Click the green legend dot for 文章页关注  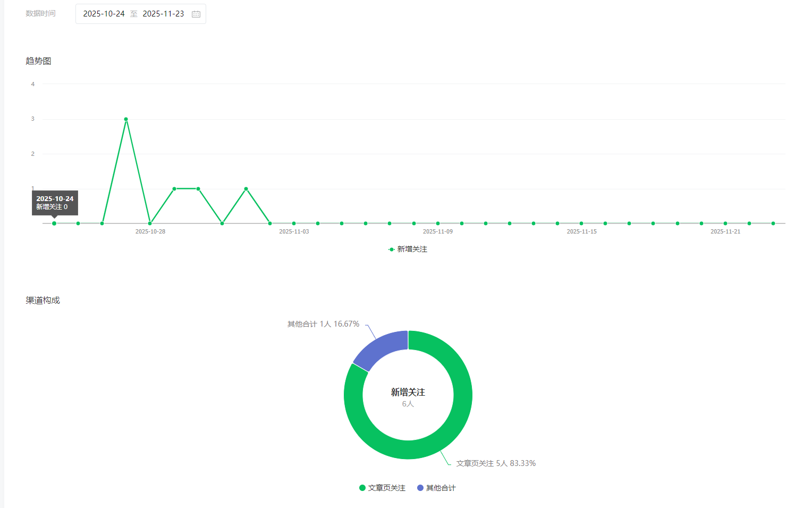tap(362, 488)
